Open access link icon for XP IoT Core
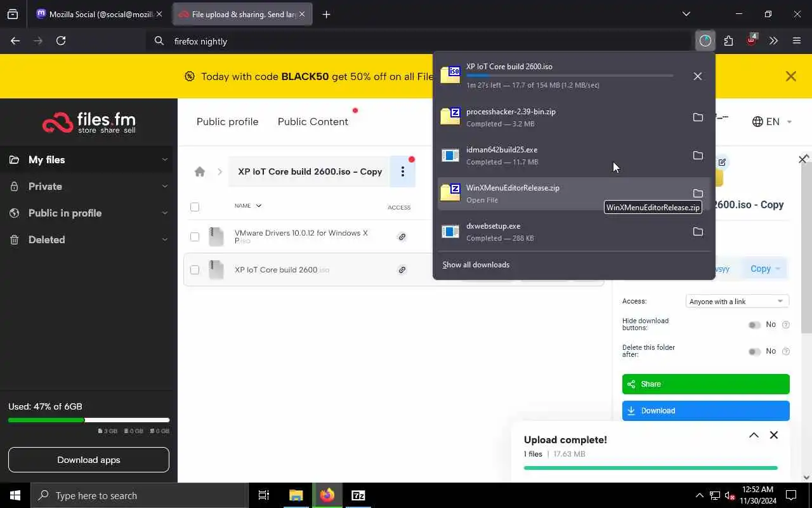This screenshot has width=812, height=508. pyautogui.click(x=402, y=270)
